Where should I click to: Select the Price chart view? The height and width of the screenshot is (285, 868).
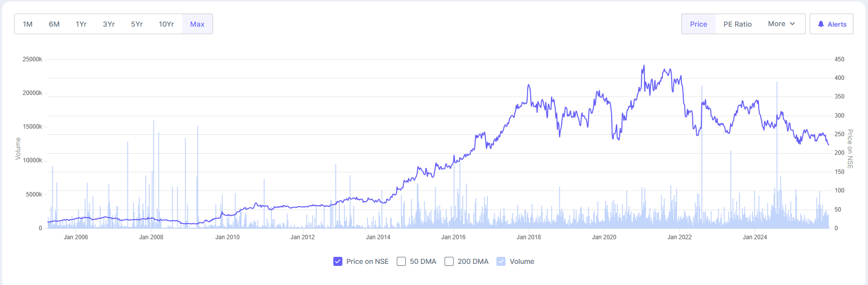pyautogui.click(x=698, y=24)
